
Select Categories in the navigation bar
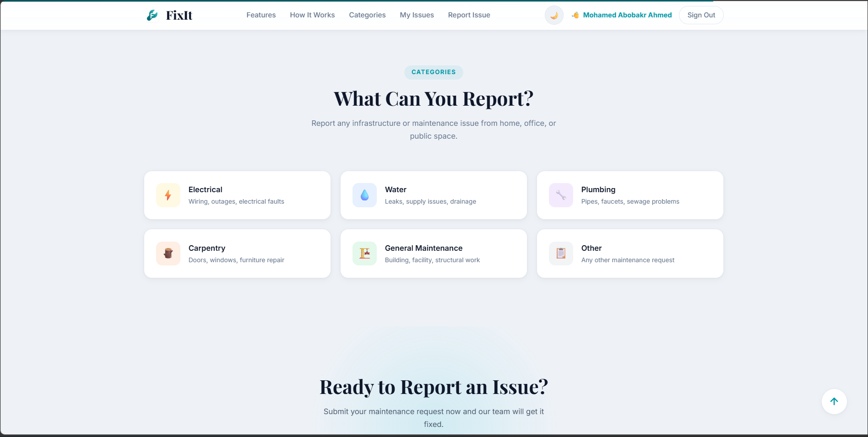point(367,15)
